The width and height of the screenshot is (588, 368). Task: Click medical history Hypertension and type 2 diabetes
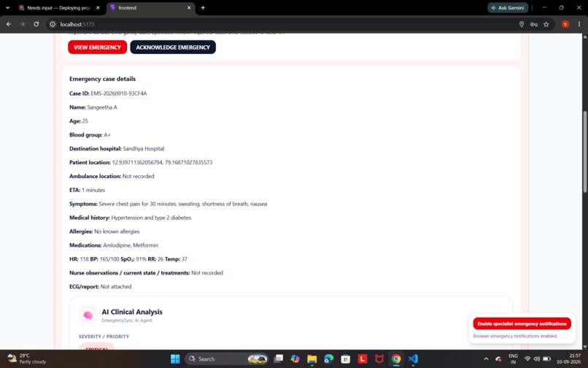(x=151, y=218)
